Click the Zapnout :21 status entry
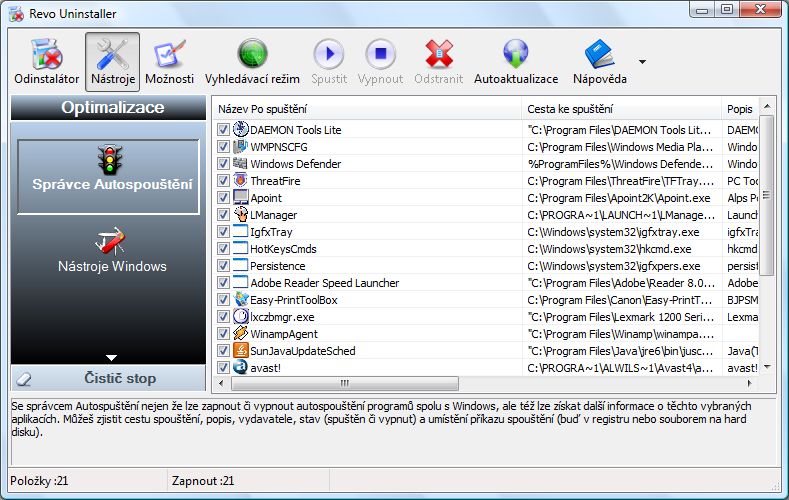789x500 pixels. pyautogui.click(x=203, y=481)
